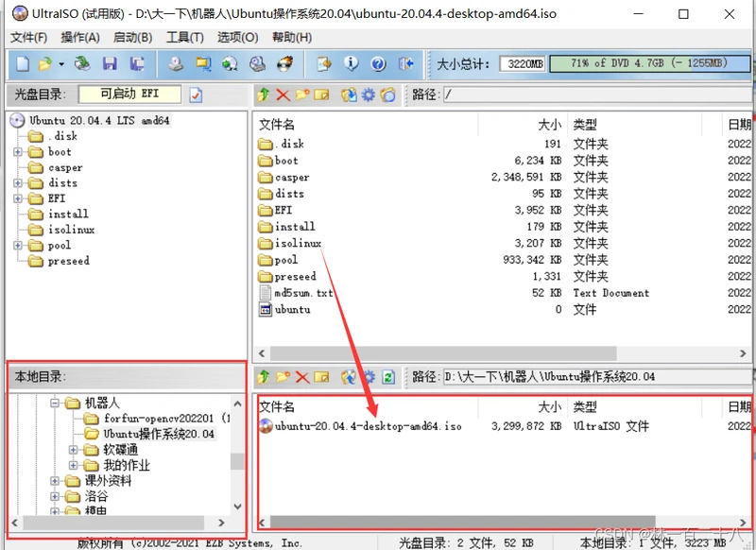Save the ISO with the floppy icon
This screenshot has width=756, height=550.
coord(110,63)
